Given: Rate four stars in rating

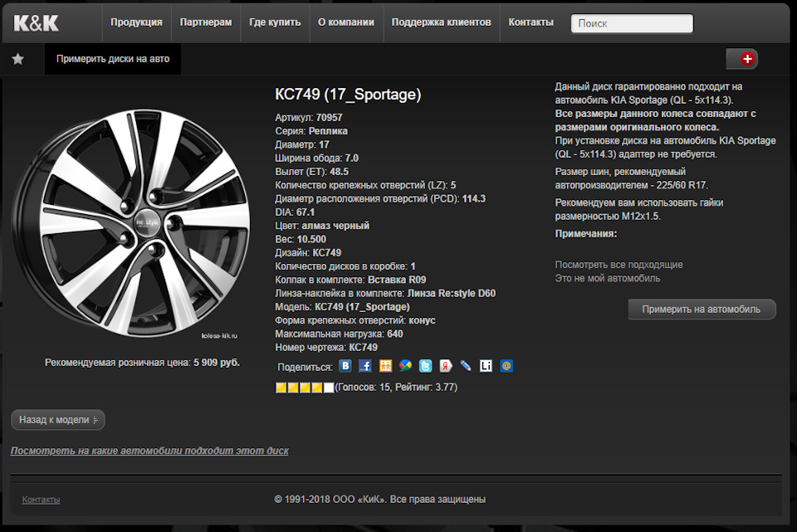Looking at the screenshot, I should point(316,388).
